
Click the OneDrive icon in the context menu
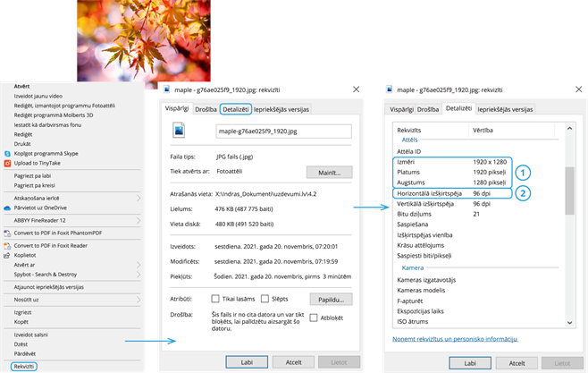pos(6,208)
